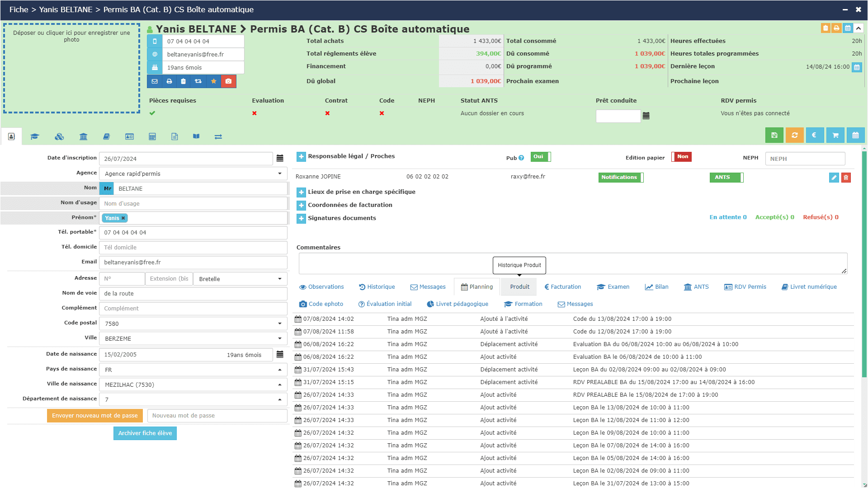Expand Lieux de prise en charge spécifique

(301, 192)
